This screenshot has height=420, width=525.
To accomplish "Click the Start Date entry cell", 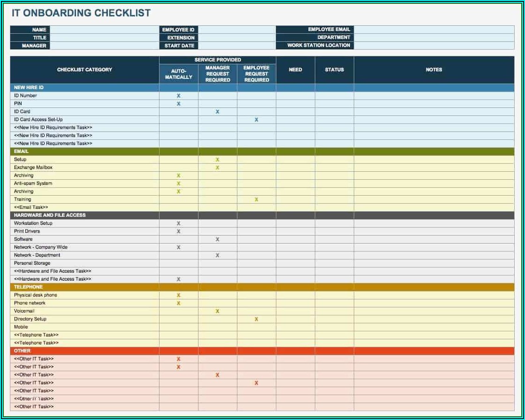I will click(237, 46).
